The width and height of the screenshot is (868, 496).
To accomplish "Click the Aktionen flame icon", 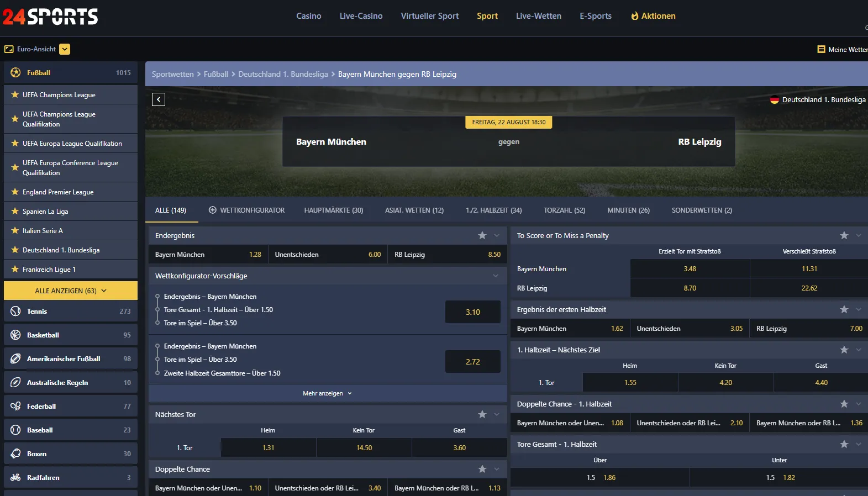I will pos(635,16).
